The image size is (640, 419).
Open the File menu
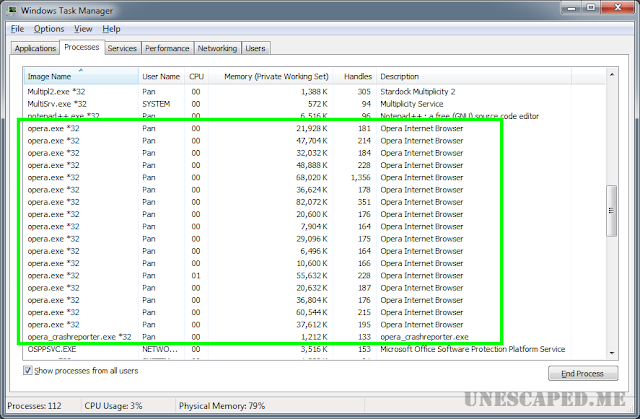[x=17, y=29]
